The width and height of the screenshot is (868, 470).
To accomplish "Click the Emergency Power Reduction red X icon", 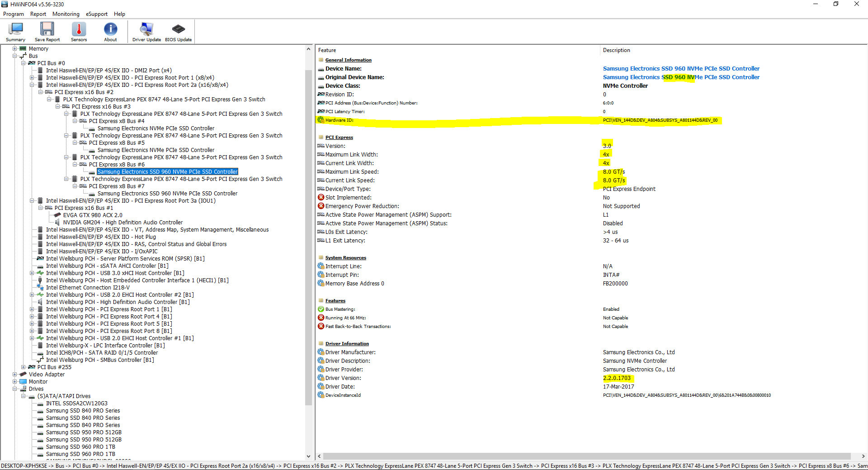I will coord(321,206).
